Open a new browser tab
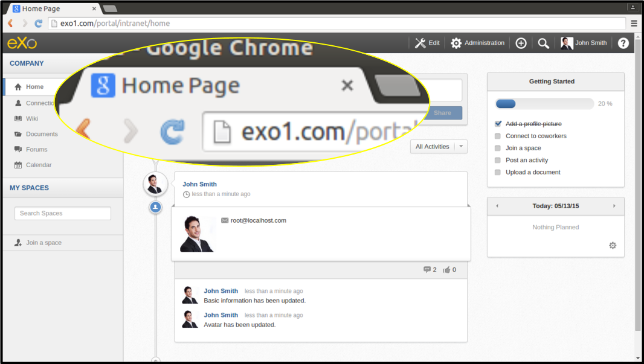Screen dimensions: 644x364 coord(110,8)
